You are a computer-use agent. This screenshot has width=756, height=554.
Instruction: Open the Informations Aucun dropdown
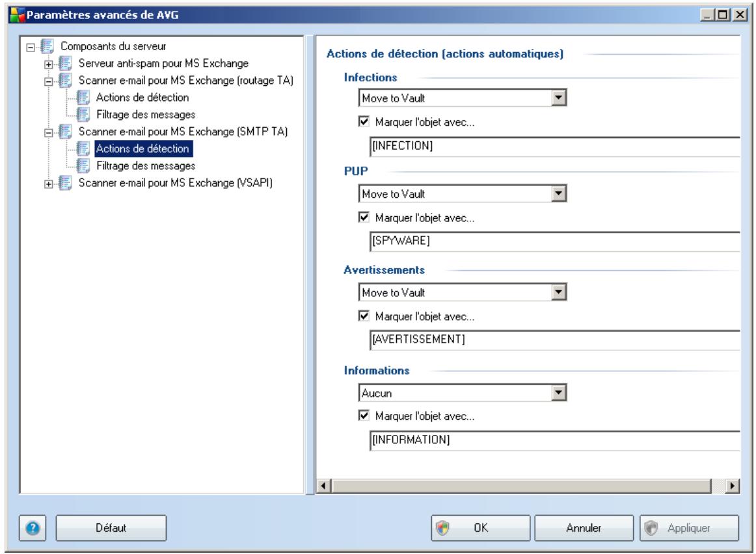pyautogui.click(x=558, y=393)
